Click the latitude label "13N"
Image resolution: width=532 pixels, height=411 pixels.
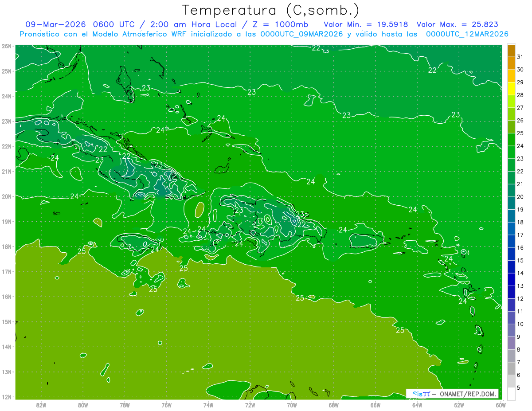[x=6, y=372]
